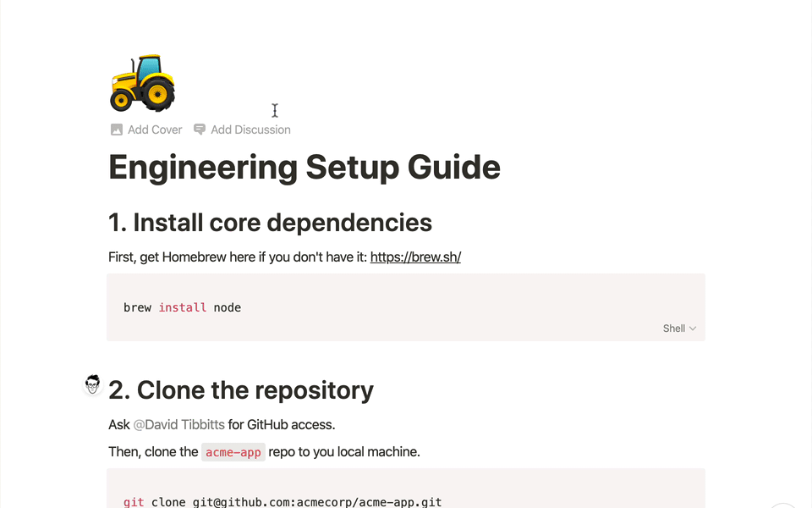Click the Engineering Setup Guide page title
812x508 pixels.
(304, 168)
